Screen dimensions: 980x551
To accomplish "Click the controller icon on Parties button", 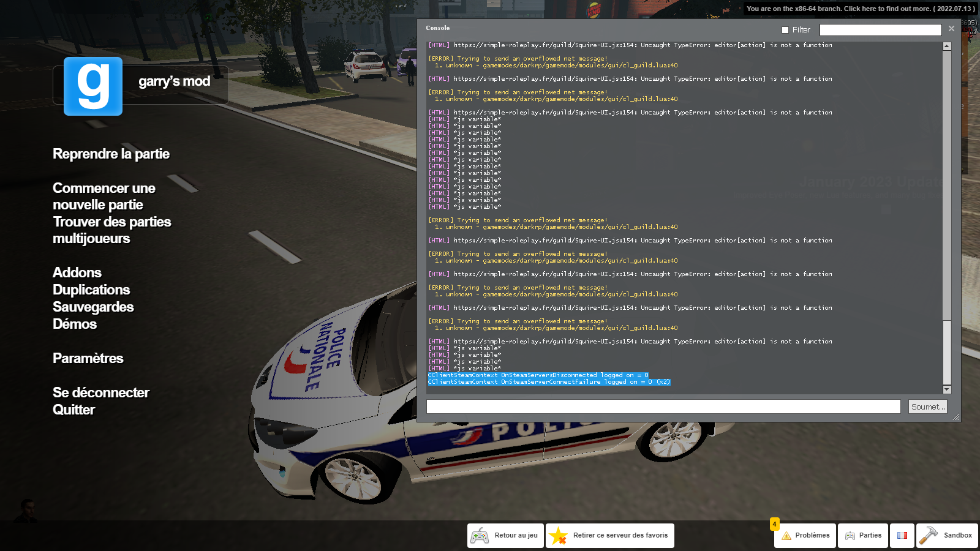I will click(x=850, y=536).
